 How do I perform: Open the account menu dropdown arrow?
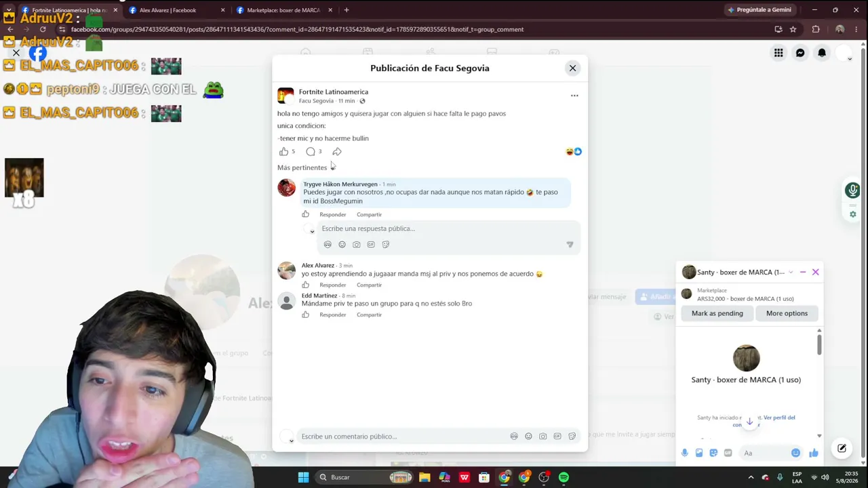click(850, 59)
